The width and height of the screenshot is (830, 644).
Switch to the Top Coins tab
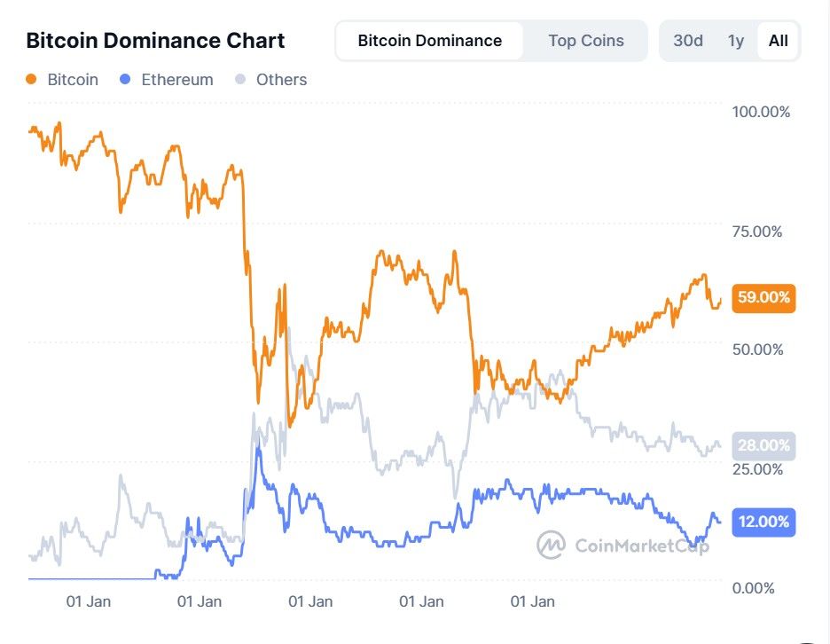coord(586,40)
